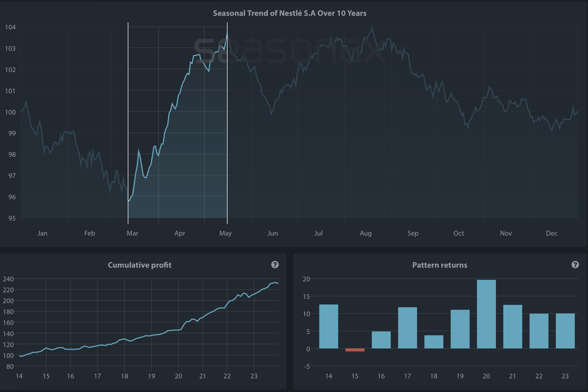Click the 'Nov' month label on seasonal chart
This screenshot has height=392, width=588.
click(x=506, y=233)
